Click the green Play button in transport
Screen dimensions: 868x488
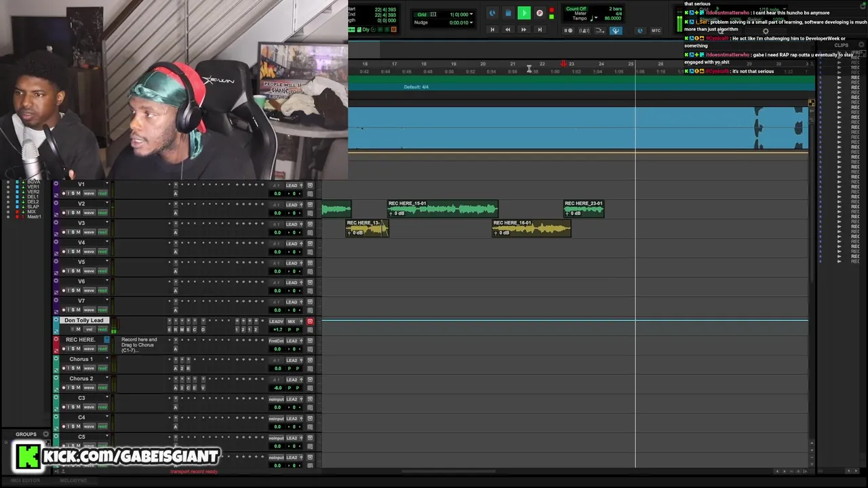524,13
